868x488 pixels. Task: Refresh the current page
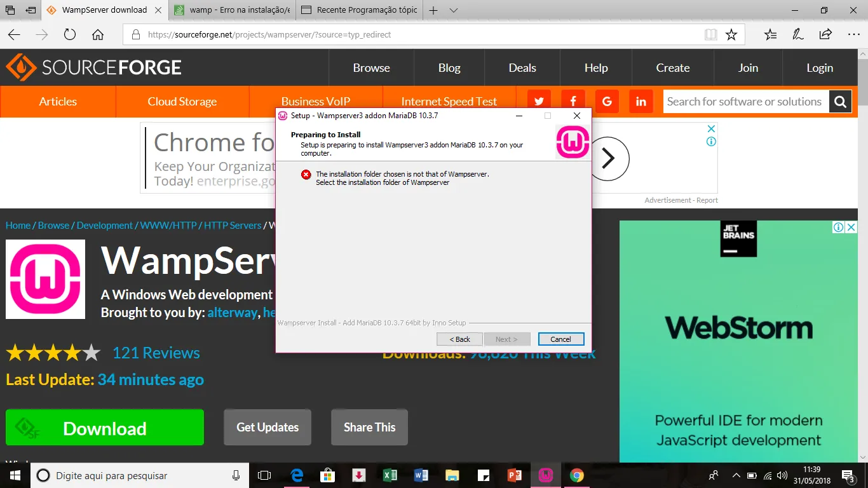point(70,34)
